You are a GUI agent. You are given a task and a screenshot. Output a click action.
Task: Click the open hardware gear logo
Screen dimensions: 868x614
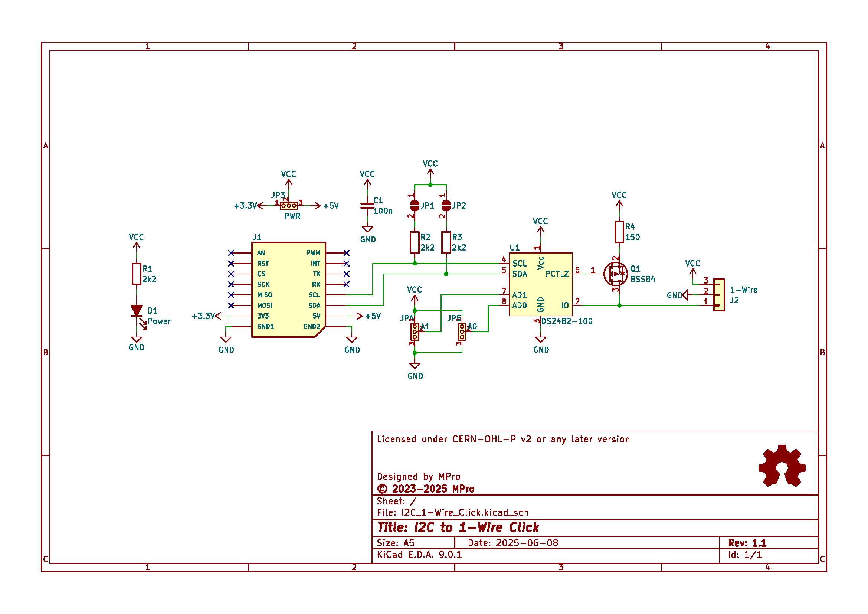coord(782,466)
